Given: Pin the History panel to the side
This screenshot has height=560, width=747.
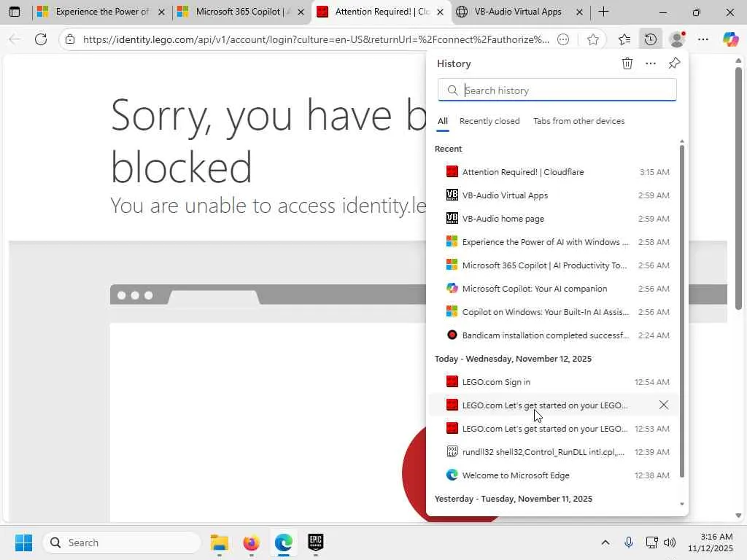Looking at the screenshot, I should tap(674, 63).
